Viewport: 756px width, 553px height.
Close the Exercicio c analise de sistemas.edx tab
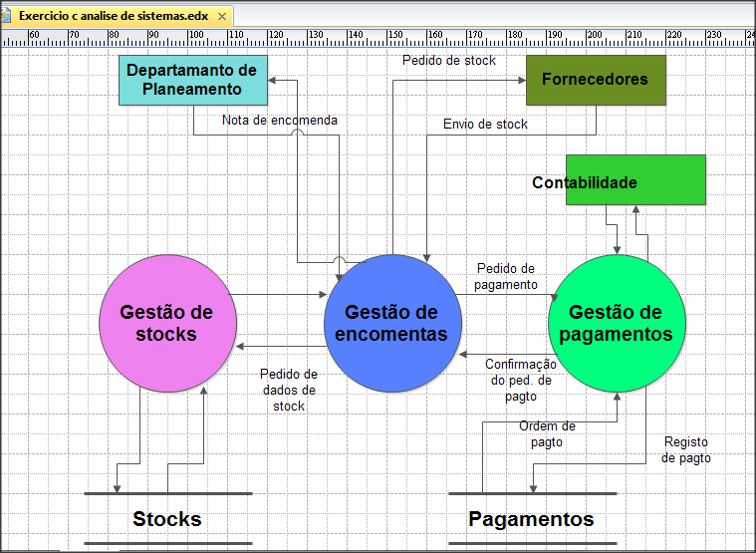[x=222, y=17]
